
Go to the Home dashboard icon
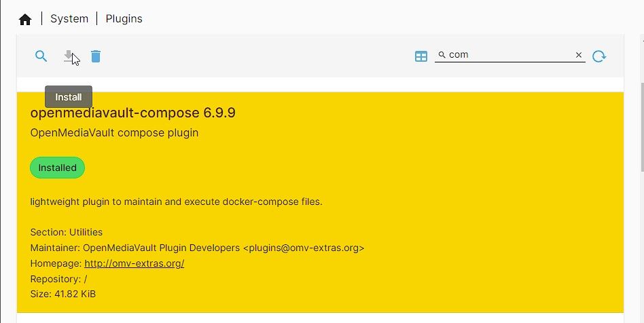pos(25,19)
